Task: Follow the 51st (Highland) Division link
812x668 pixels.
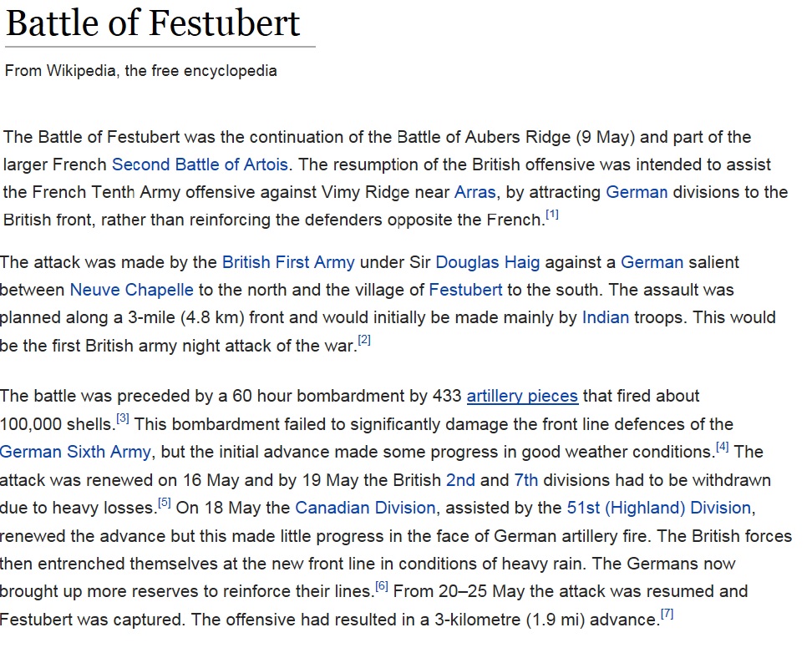Action: click(659, 508)
